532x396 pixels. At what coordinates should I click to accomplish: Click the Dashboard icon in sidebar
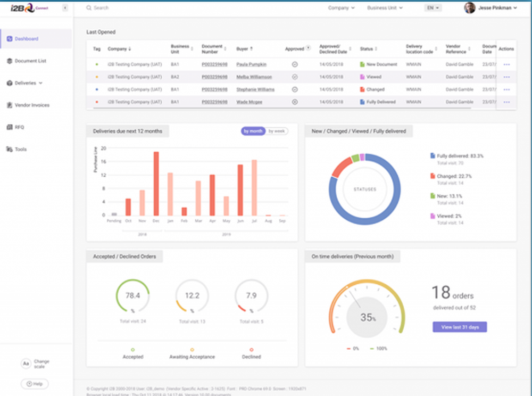(x=10, y=39)
